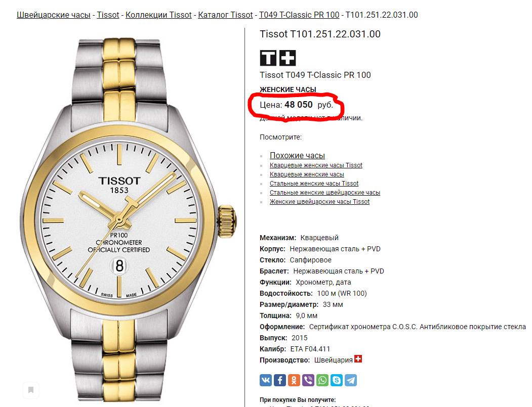Image resolution: width=532 pixels, height=407 pixels.
Task: Open the Швейцарские часы breadcrumb
Action: coord(54,15)
